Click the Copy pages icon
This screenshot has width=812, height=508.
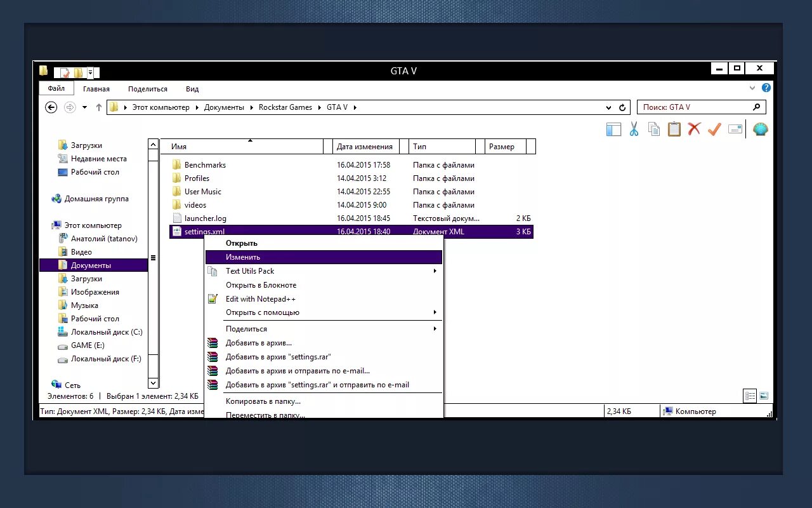(x=654, y=130)
